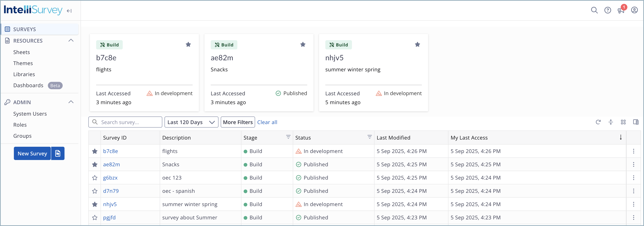Unfavorite the b7c8e survey card star
This screenshot has width=644, height=226.
click(188, 44)
